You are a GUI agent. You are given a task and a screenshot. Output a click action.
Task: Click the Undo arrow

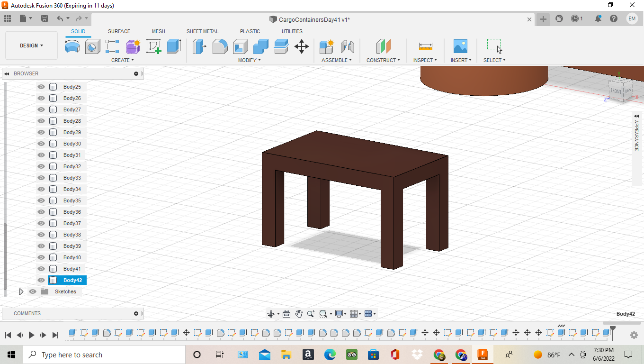60,18
